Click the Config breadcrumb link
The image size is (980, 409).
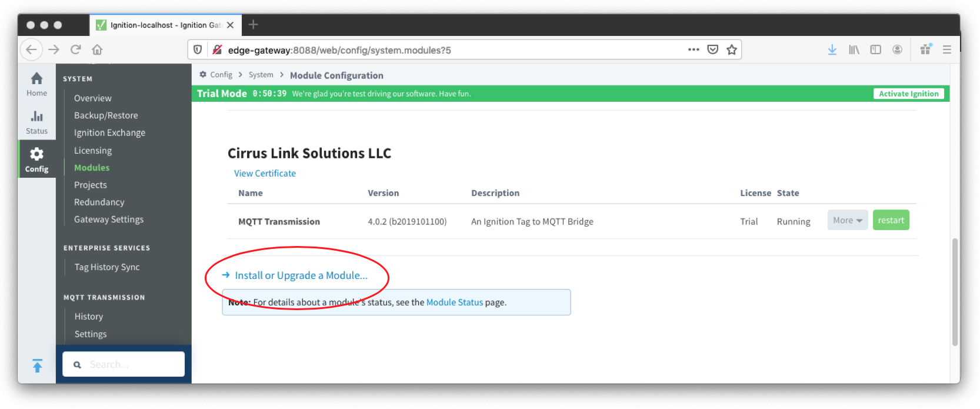[x=221, y=75]
